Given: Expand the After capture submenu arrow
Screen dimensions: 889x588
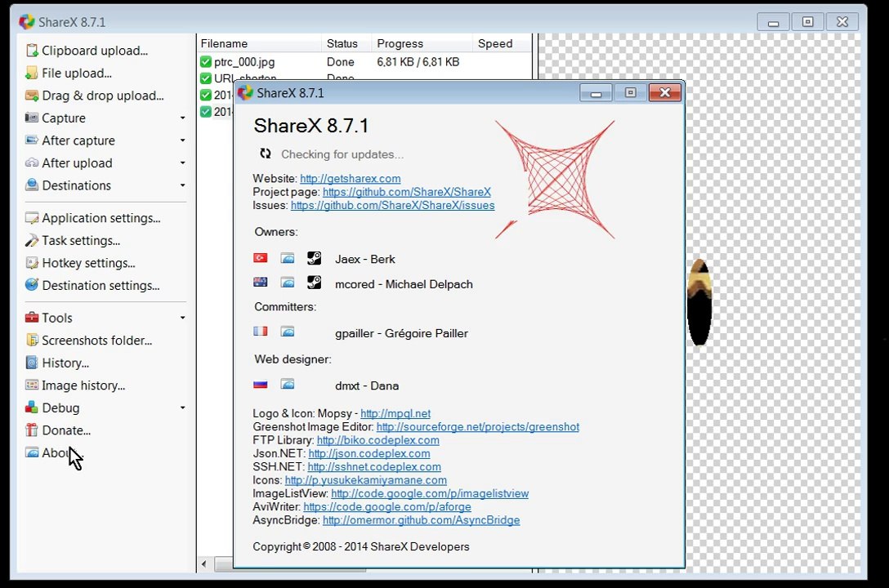Looking at the screenshot, I should [182, 140].
